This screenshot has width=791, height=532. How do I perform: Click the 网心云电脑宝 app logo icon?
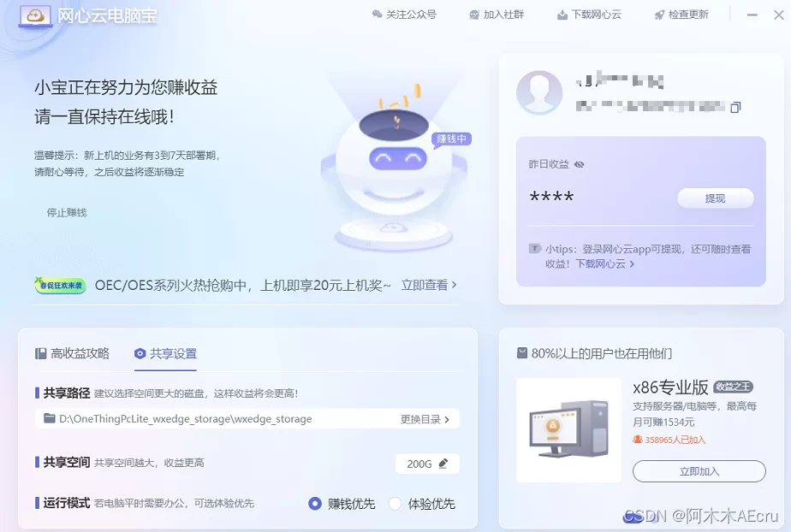click(x=34, y=16)
